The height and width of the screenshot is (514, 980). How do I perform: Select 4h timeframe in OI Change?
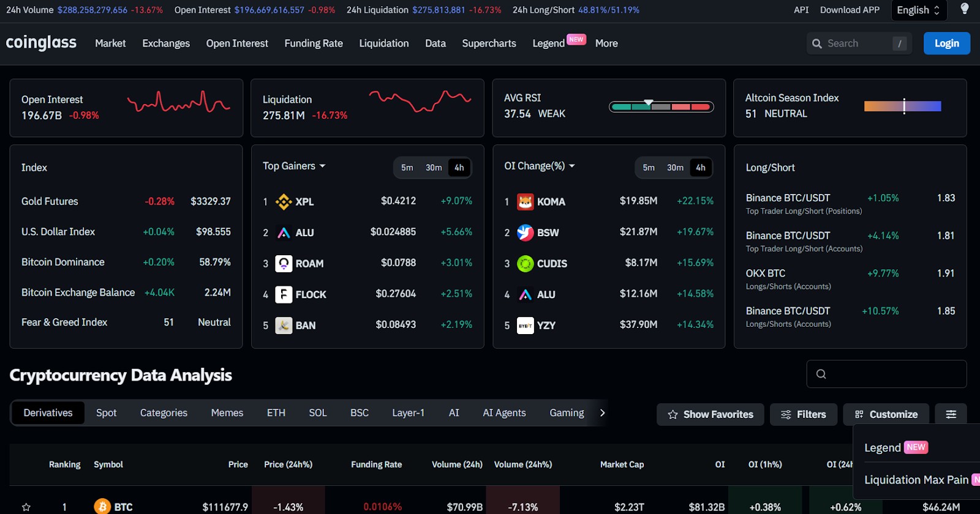[x=701, y=168]
